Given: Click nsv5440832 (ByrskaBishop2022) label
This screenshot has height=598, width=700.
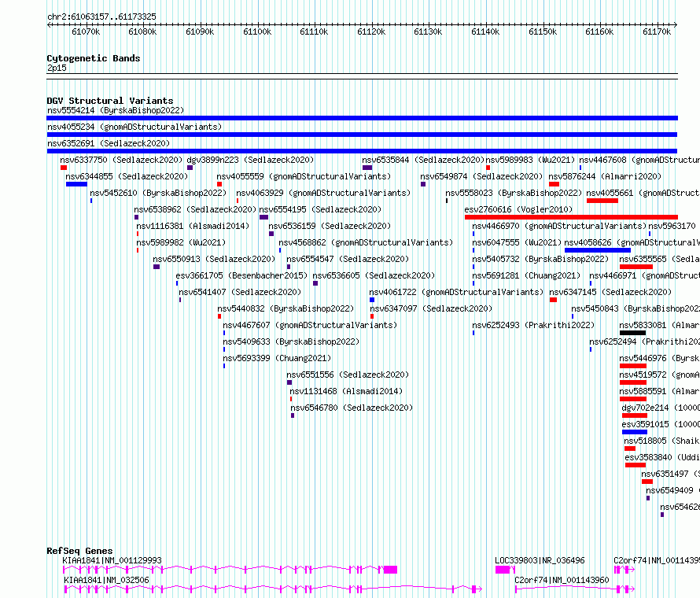Looking at the screenshot, I should coord(286,308).
